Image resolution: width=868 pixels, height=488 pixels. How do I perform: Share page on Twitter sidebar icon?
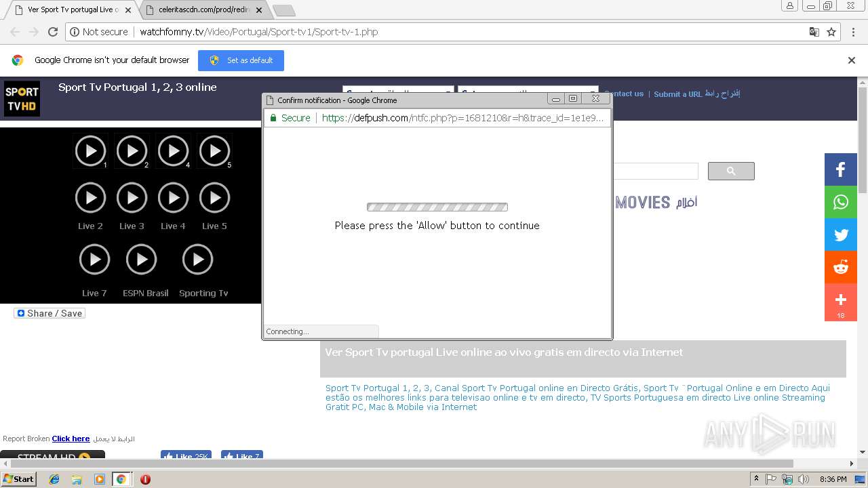tap(841, 235)
